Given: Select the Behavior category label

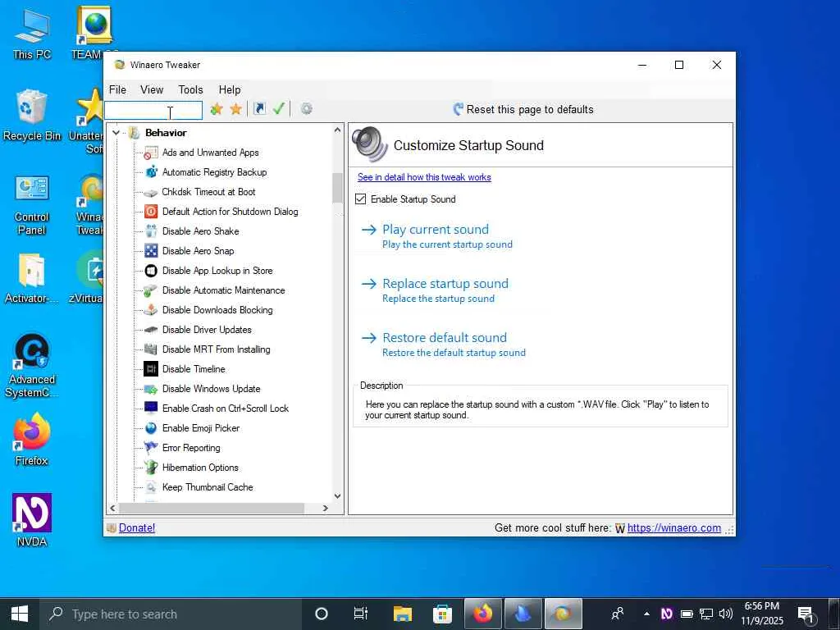Looking at the screenshot, I should [x=166, y=132].
